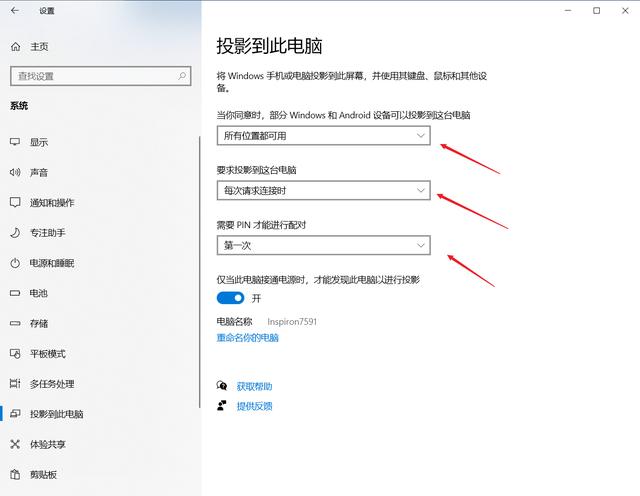Open Display (显示) settings icon
The width and height of the screenshot is (640, 496).
coord(15,142)
